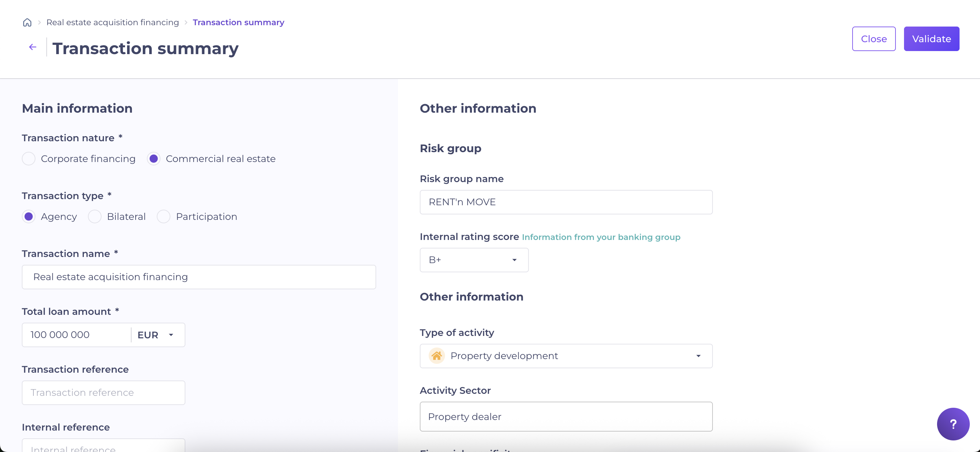This screenshot has height=452, width=980.
Task: Expand the Internal rating score B+ dropdown
Action: 474,260
